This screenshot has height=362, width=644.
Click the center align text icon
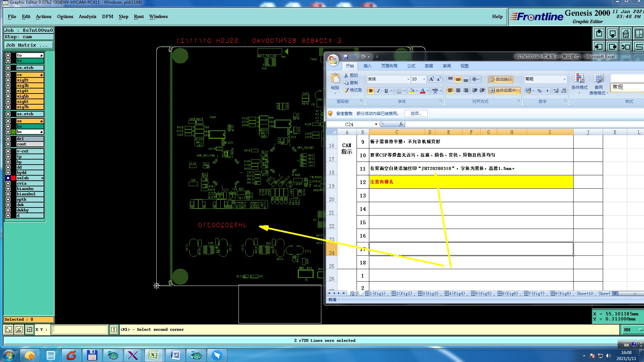(458, 91)
